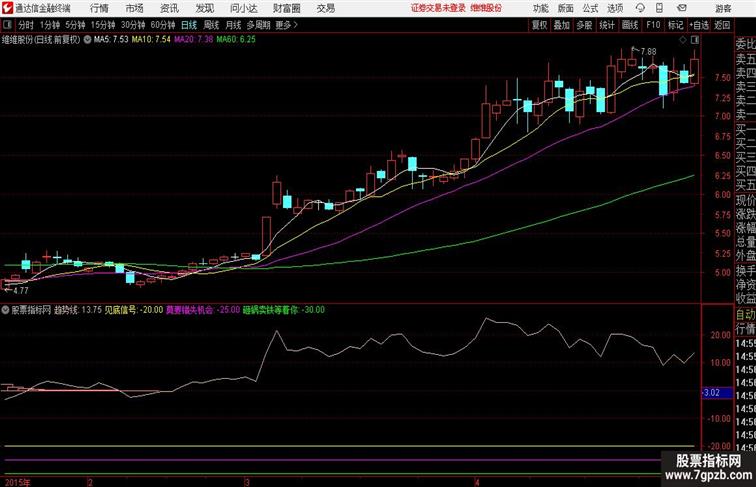Click the 7.50 price axis label
This screenshot has width=756, height=487.
(x=723, y=77)
